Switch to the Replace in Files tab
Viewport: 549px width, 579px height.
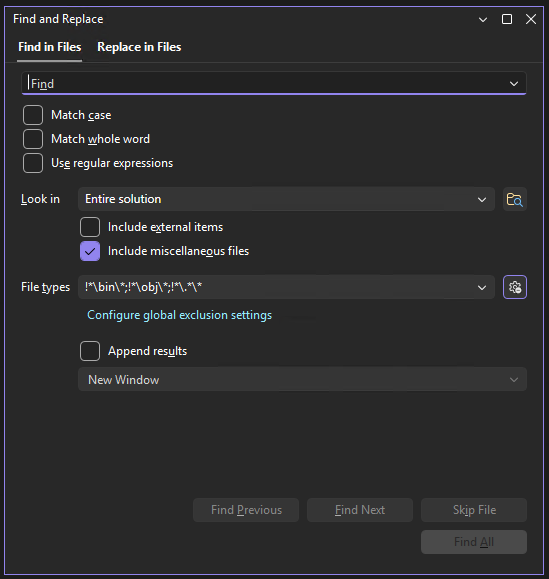(x=139, y=47)
